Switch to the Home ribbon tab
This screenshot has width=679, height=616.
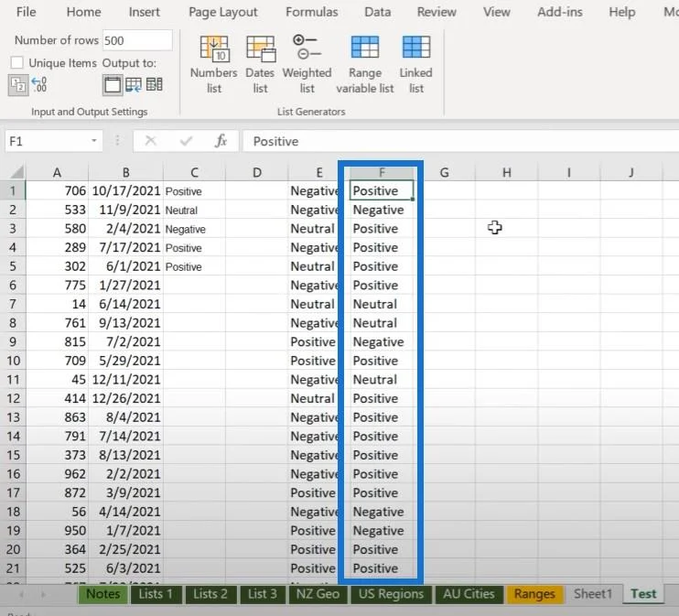click(83, 12)
